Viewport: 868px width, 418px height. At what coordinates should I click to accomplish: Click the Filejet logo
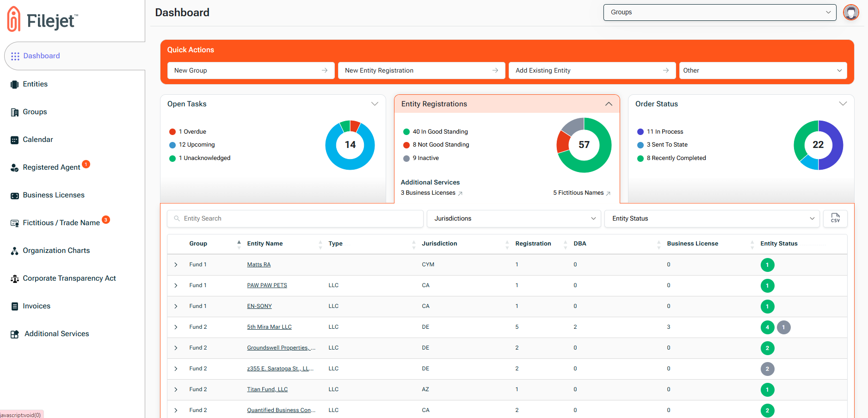(x=42, y=20)
